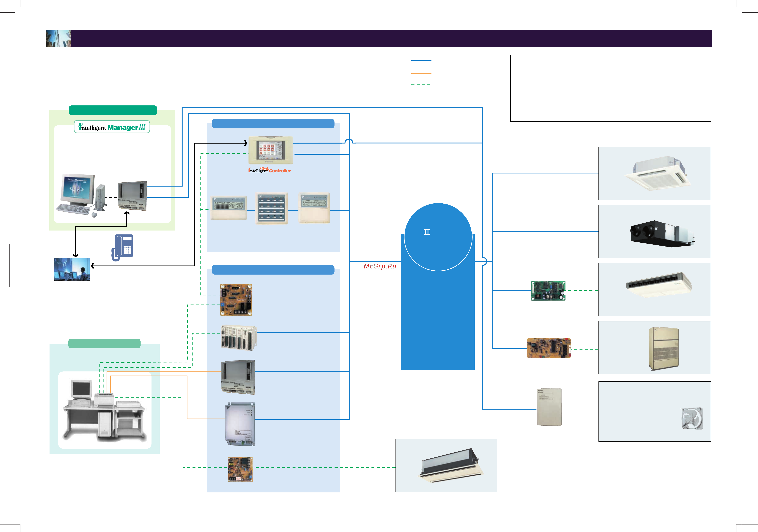Image resolution: width=758 pixels, height=532 pixels.
Task: Click the ventilation fan image
Action: pyautogui.click(x=692, y=418)
